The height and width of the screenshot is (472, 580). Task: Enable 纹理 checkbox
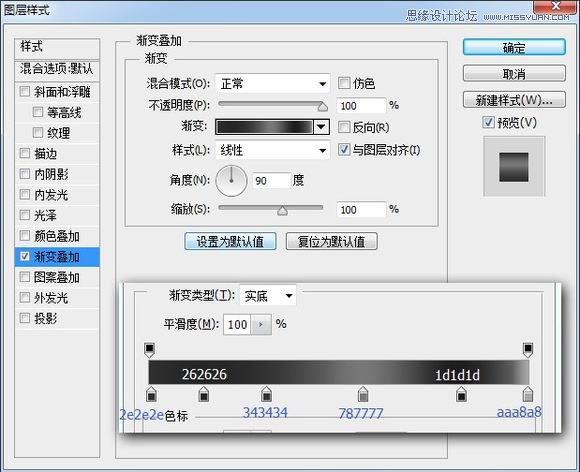click(x=38, y=132)
